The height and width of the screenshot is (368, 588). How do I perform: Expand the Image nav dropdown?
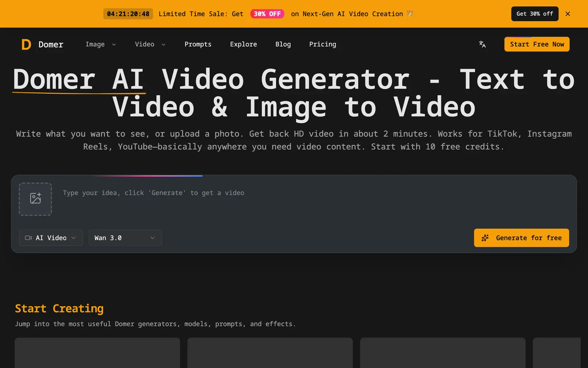pos(101,44)
